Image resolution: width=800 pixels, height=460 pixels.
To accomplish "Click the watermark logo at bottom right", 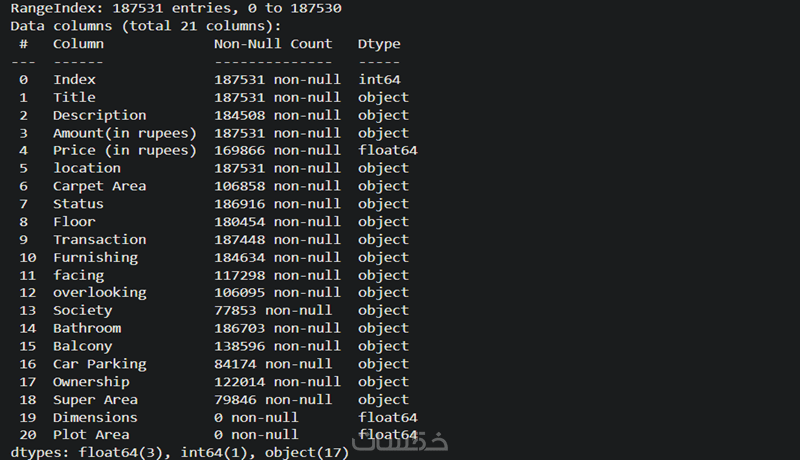I will coord(415,442).
